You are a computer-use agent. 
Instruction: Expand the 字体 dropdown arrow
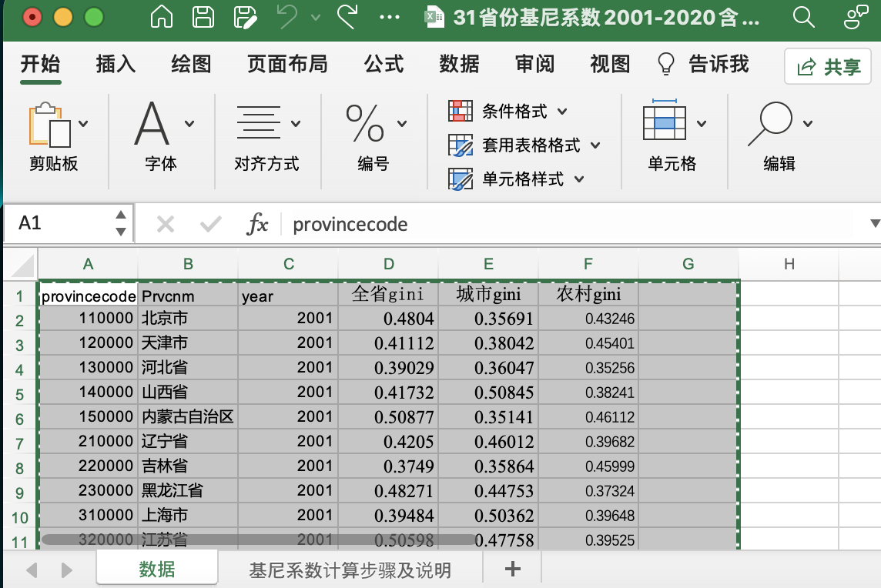(x=189, y=124)
